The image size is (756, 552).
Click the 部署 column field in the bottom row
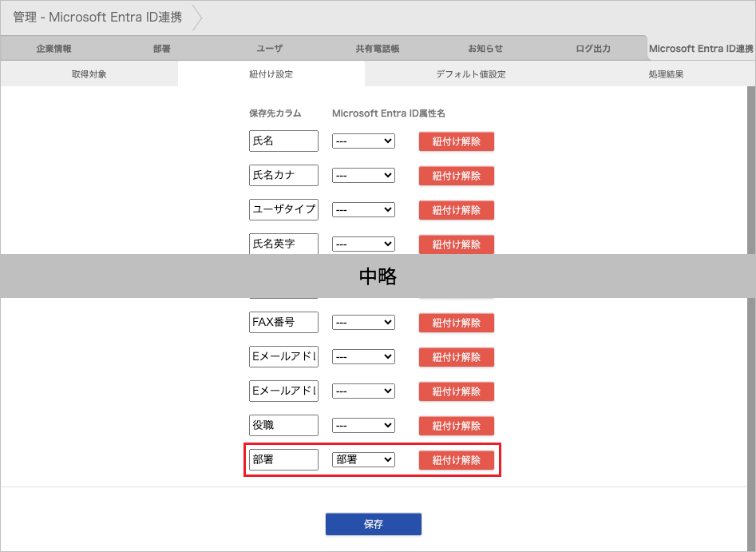click(x=283, y=459)
